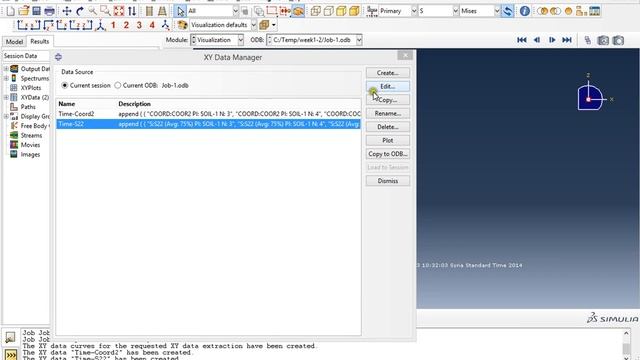
Task: Click the display group manager icon
Action: (595, 11)
